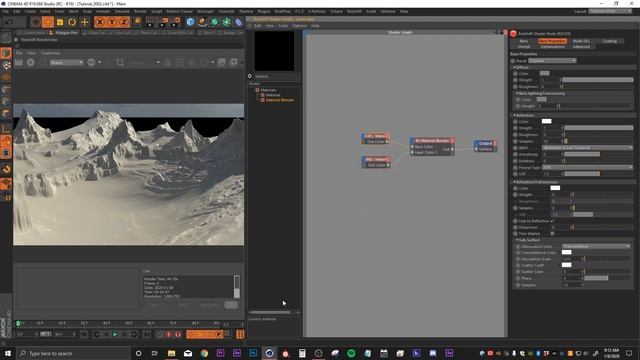Switch to the Base Properties tab

pos(552,41)
